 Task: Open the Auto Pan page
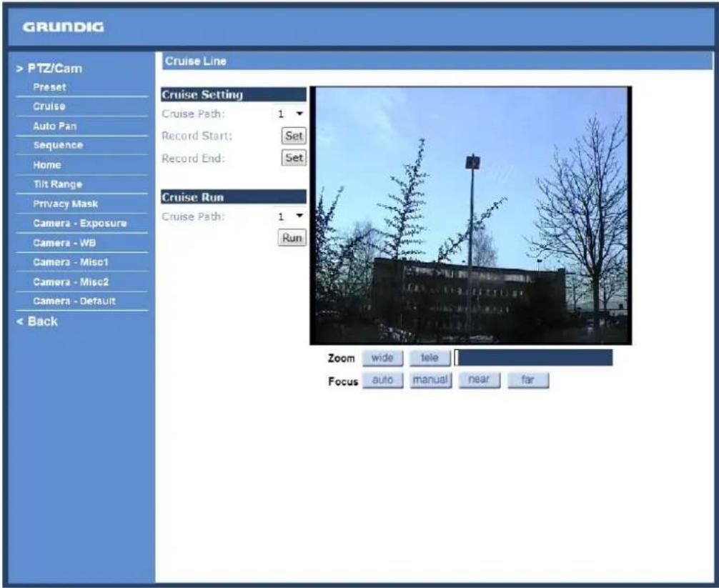coord(54,126)
